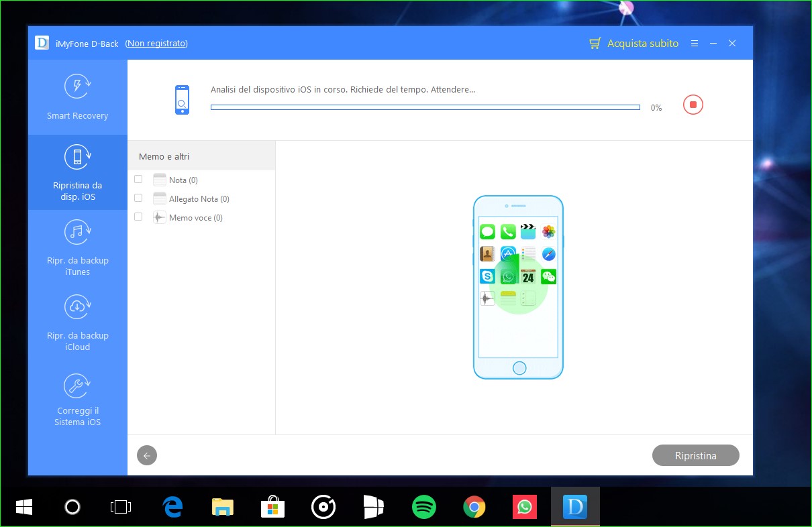Open Correggi il Sistema iOS mode
Image resolution: width=812 pixels, height=527 pixels.
click(x=77, y=399)
